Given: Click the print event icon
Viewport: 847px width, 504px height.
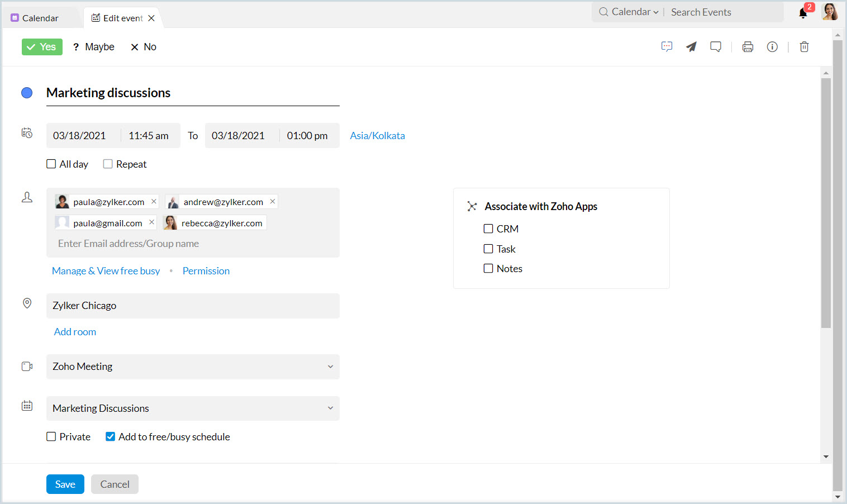Looking at the screenshot, I should coord(748,47).
